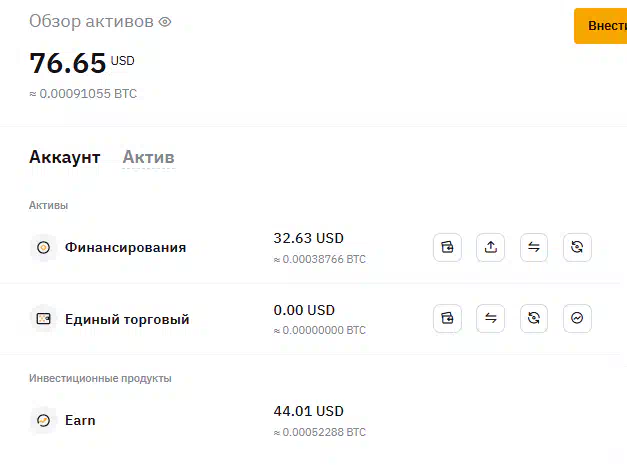Open the Финансирования account label
The image size is (627, 472).
(125, 247)
